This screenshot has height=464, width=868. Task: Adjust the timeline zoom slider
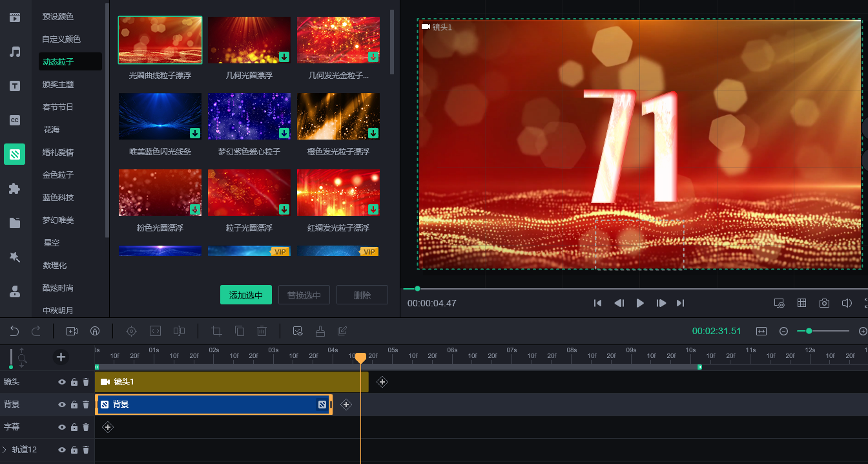[x=809, y=331]
